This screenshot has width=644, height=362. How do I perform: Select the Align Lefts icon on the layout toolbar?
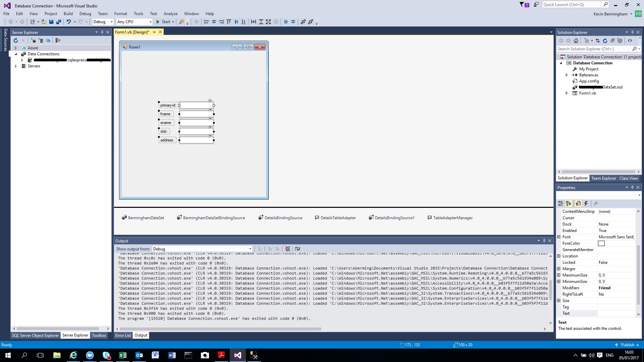click(207, 22)
